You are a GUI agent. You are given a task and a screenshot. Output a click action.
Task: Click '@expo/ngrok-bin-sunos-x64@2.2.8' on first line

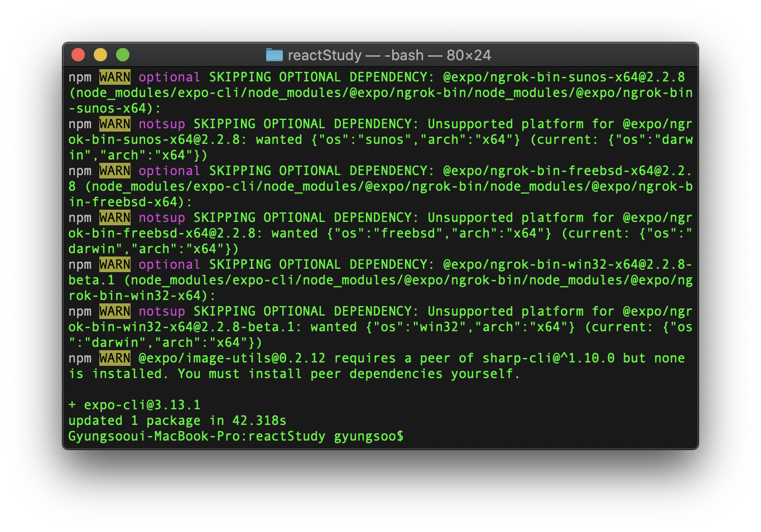coord(564,77)
